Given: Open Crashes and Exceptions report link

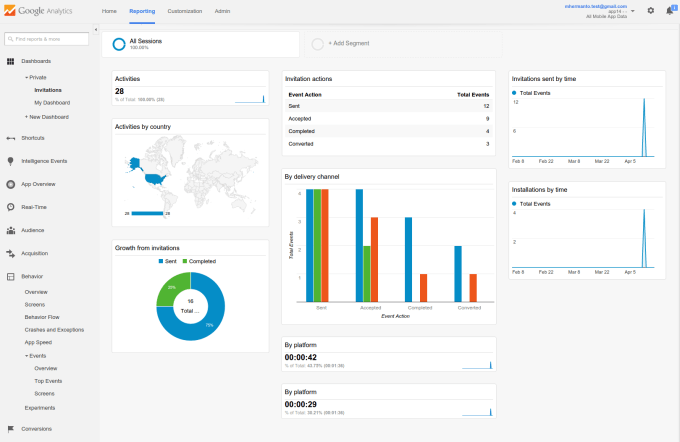Looking at the screenshot, I should [x=54, y=329].
